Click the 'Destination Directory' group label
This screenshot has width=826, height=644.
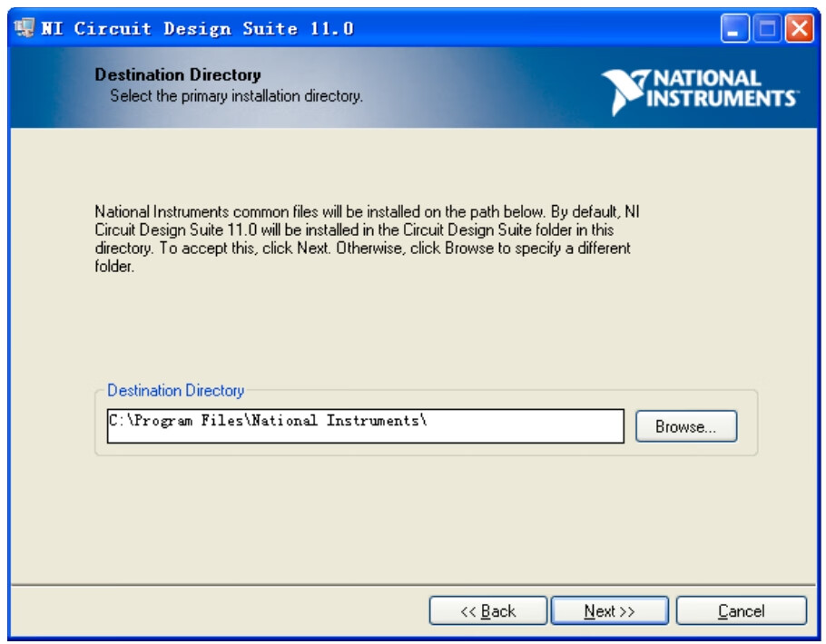175,391
